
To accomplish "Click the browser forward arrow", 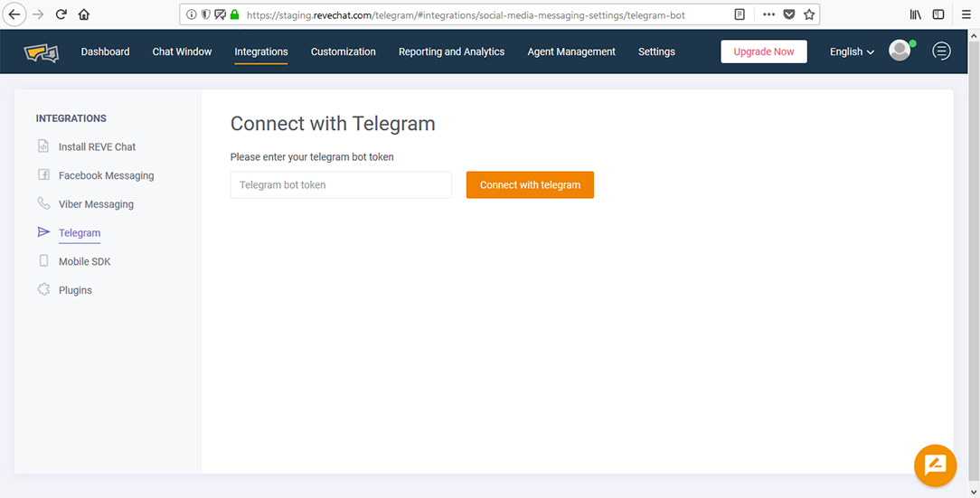I will [x=39, y=14].
